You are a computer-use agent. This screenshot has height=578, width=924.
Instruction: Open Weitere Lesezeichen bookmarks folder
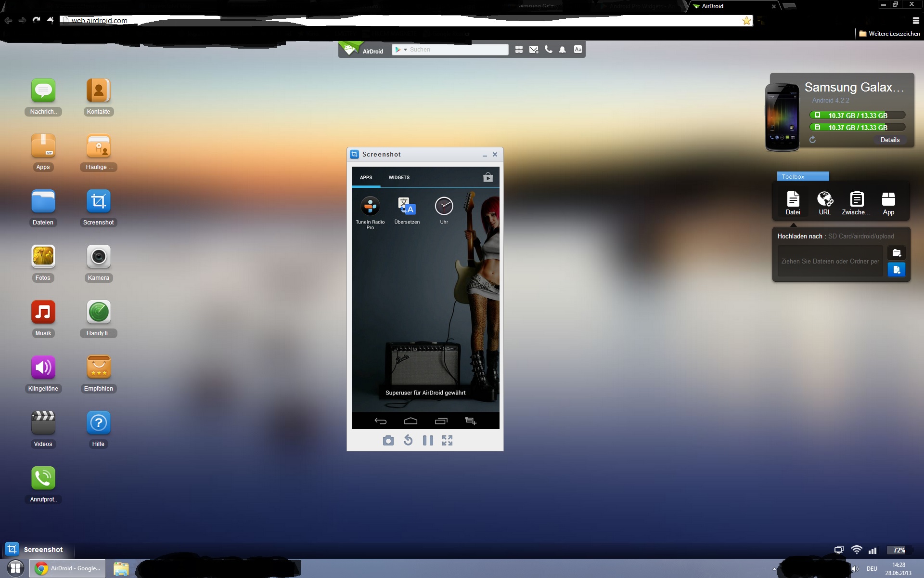coord(889,34)
